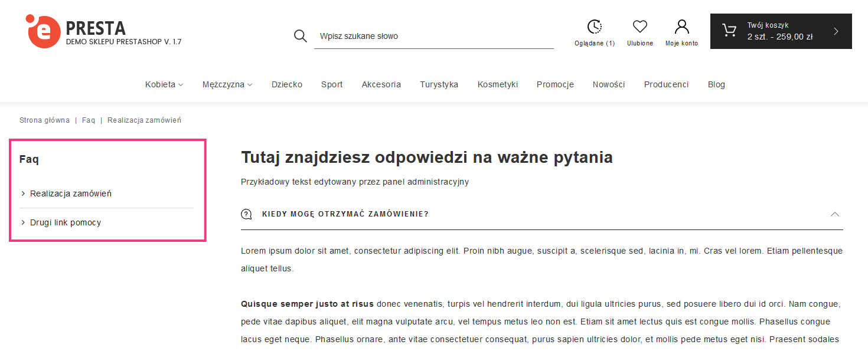Go to Kosmetyki category
Image resolution: width=868 pixels, height=351 pixels.
tap(497, 84)
